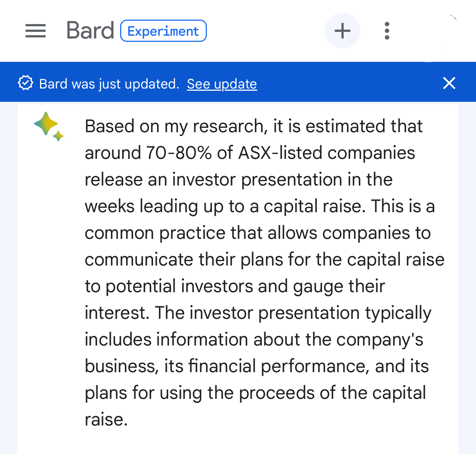Screen dimensions: 476x454
Task: Open the See update link
Action: click(222, 84)
